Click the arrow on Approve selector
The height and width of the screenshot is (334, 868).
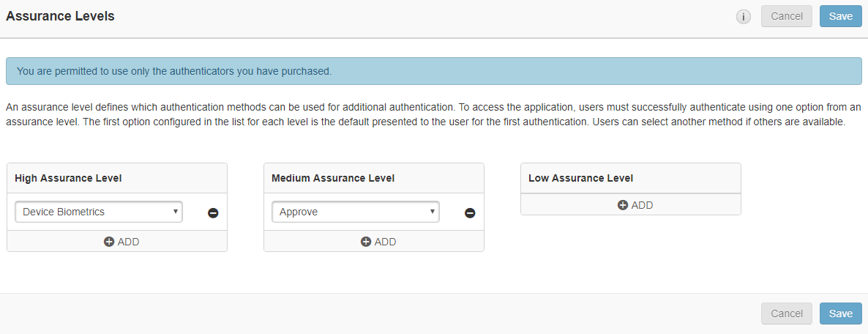(433, 212)
